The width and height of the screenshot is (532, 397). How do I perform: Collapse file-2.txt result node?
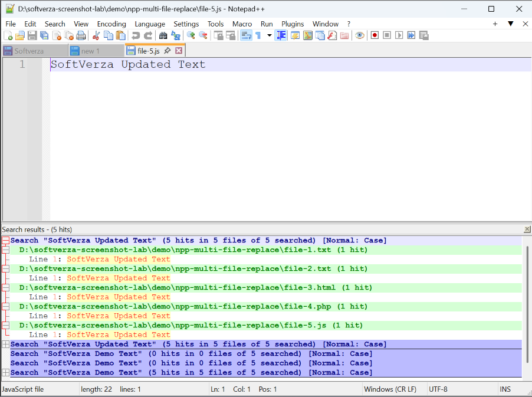6,269
